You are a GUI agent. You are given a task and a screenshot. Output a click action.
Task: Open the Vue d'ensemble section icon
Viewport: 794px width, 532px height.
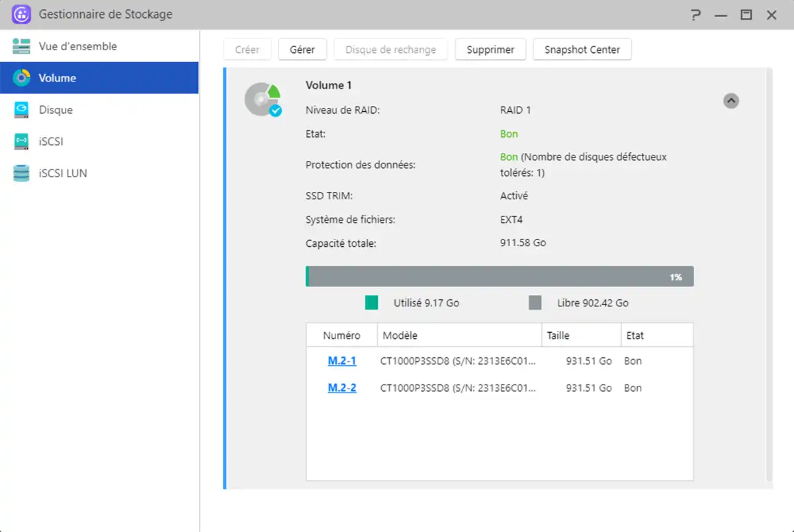(x=21, y=46)
